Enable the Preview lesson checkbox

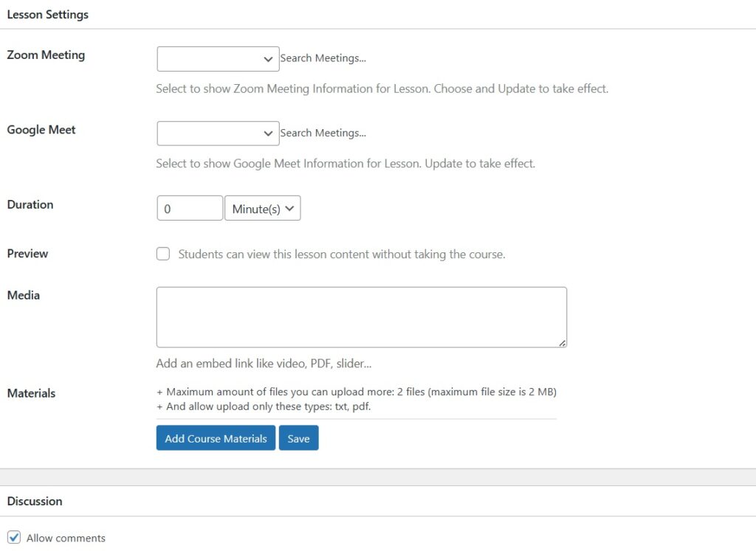(x=163, y=254)
